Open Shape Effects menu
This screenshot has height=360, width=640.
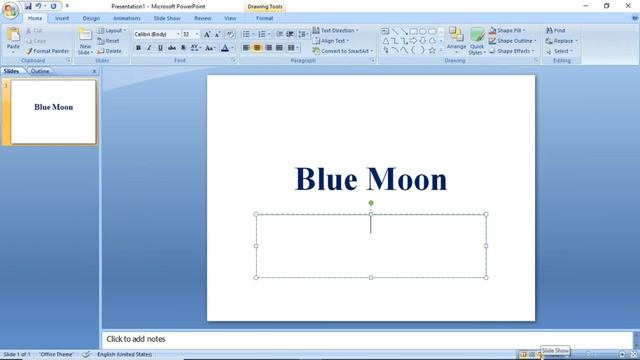coord(512,51)
